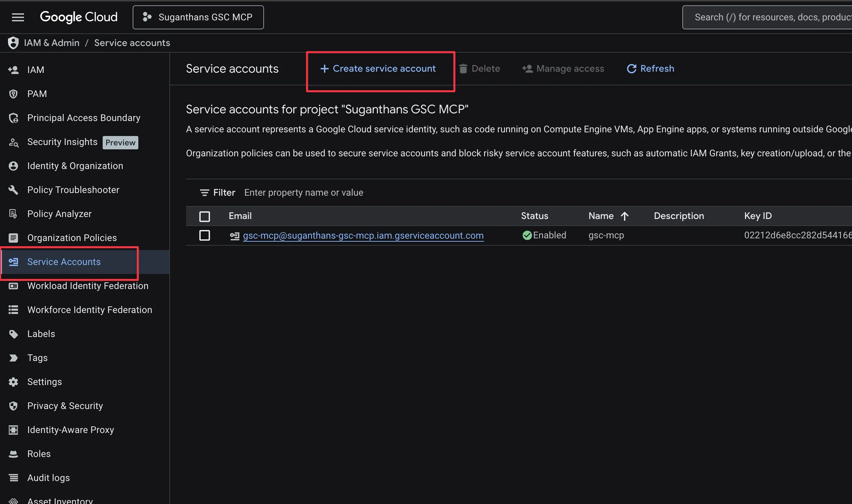Click the IAM & Admin shield icon
This screenshot has width=852, height=504.
pyautogui.click(x=13, y=43)
